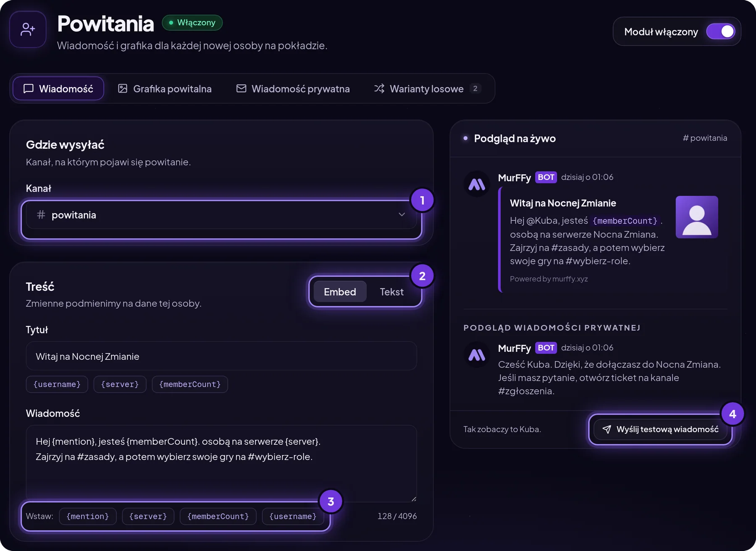
Task: Click the Podgląd na żywo heading
Action: click(515, 138)
